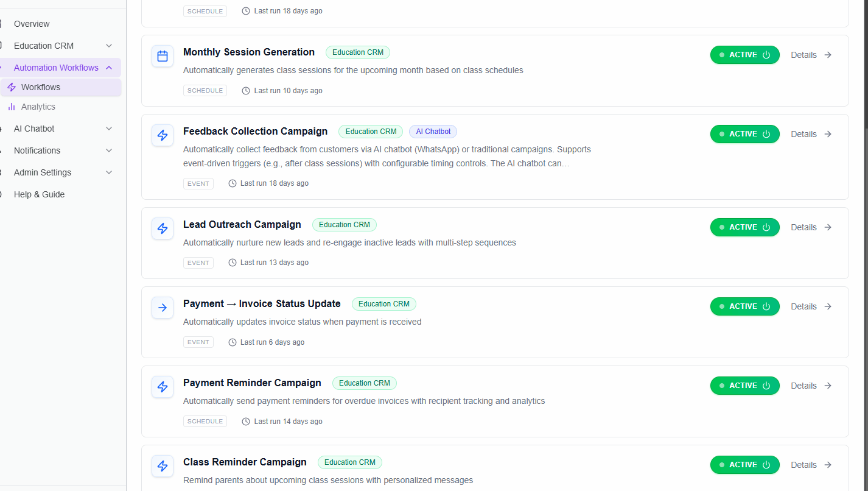The width and height of the screenshot is (868, 491).
Task: Click the arrow icon on Payment → Invoice Status Update
Action: click(x=162, y=307)
